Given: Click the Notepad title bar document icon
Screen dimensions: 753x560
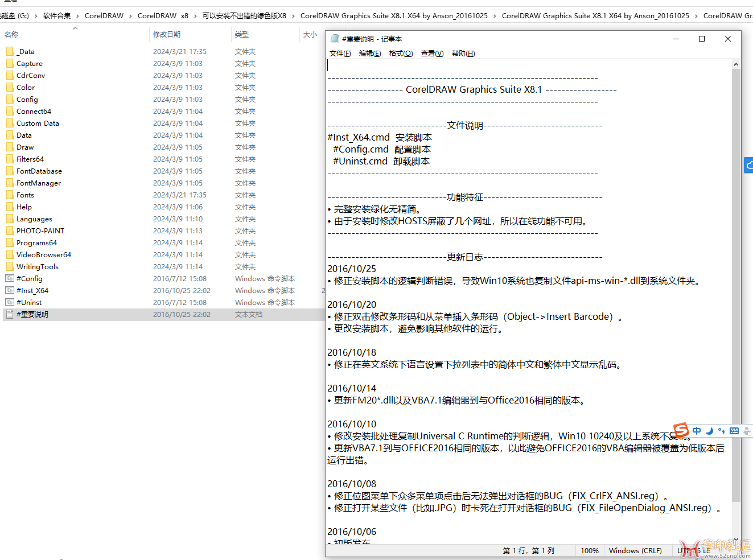Looking at the screenshot, I should [x=335, y=39].
